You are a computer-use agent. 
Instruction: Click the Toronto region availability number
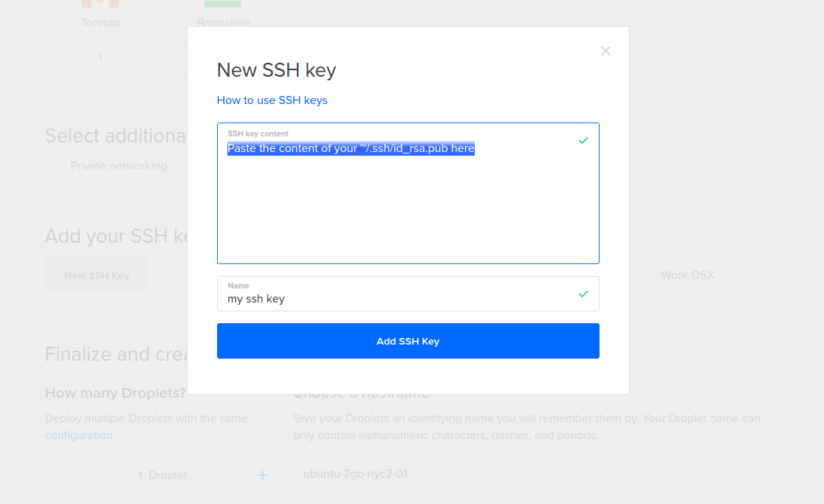point(100,56)
